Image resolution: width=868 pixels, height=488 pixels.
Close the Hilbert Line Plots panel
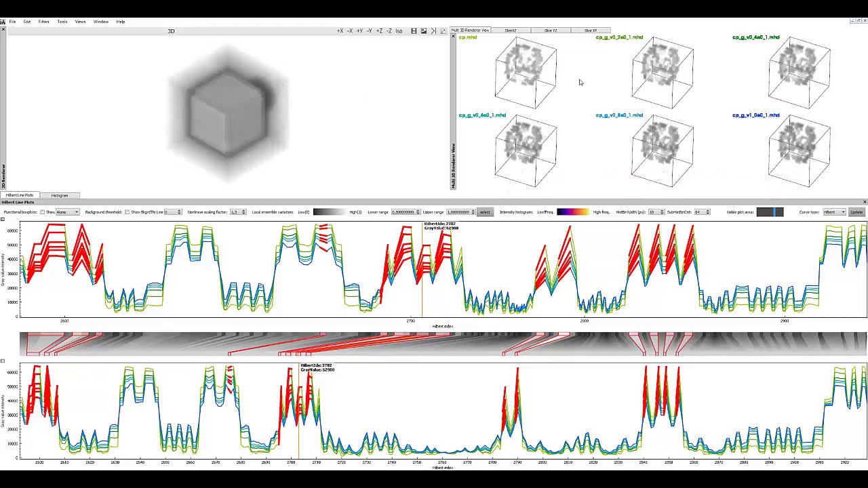(865, 202)
